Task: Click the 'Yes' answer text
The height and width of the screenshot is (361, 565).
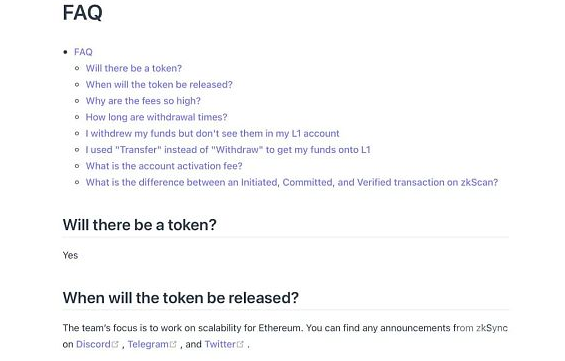Action: [x=70, y=255]
